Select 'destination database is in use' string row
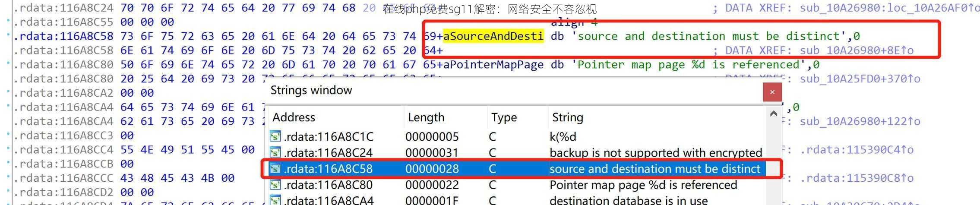Image resolution: width=980 pixels, height=205 pixels. [x=516, y=200]
